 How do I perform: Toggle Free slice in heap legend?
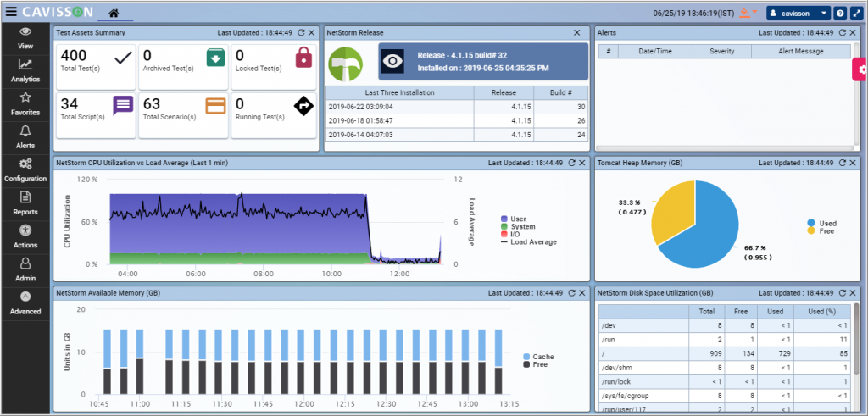coord(821,230)
